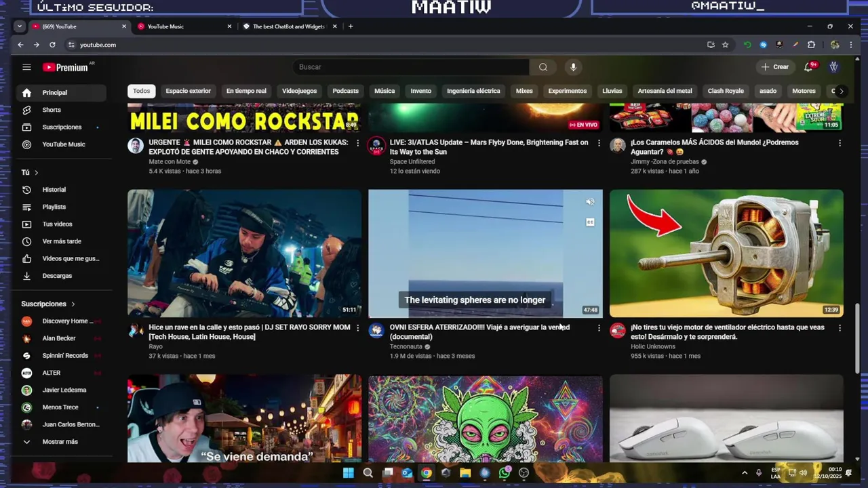The width and height of the screenshot is (868, 488).
Task: Open options for OVNI ESFERA video
Action: (x=599, y=328)
